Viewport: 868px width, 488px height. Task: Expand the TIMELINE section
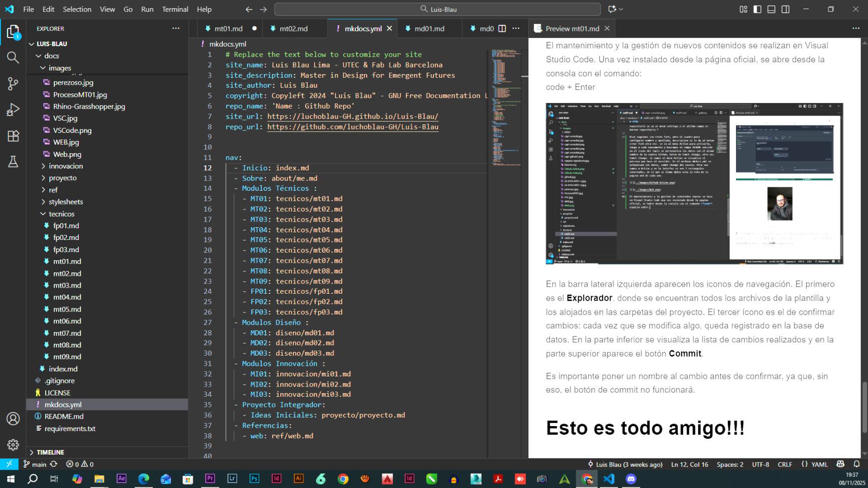click(50, 452)
